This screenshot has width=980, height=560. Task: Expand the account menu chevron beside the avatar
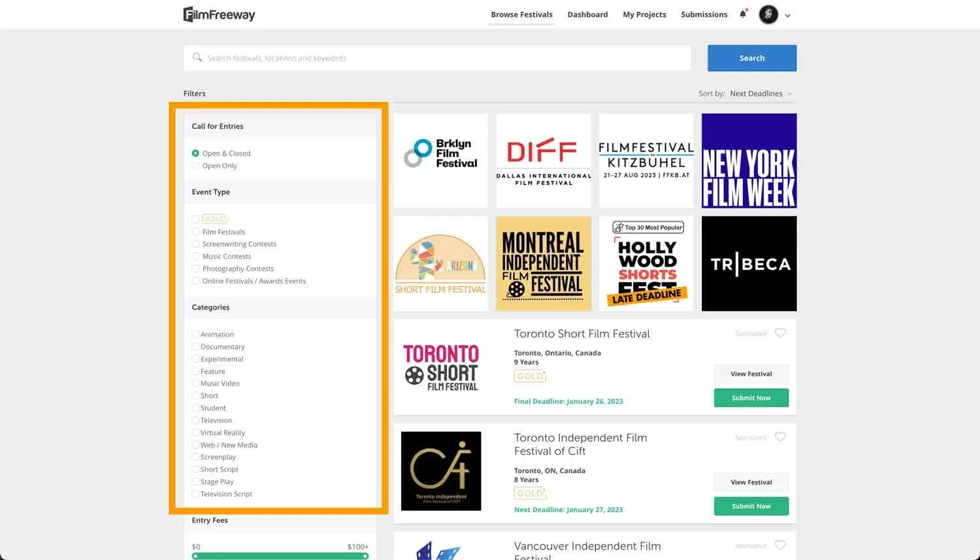point(788,15)
